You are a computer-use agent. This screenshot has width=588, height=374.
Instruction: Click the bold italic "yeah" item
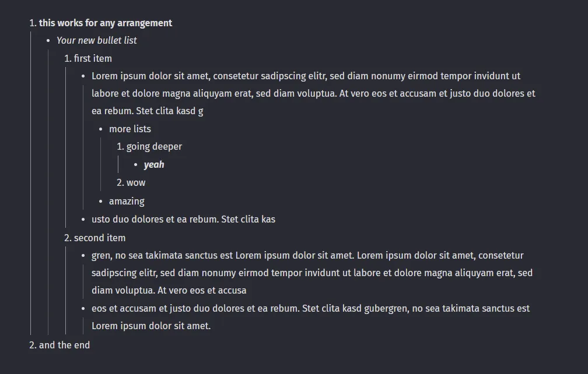154,165
